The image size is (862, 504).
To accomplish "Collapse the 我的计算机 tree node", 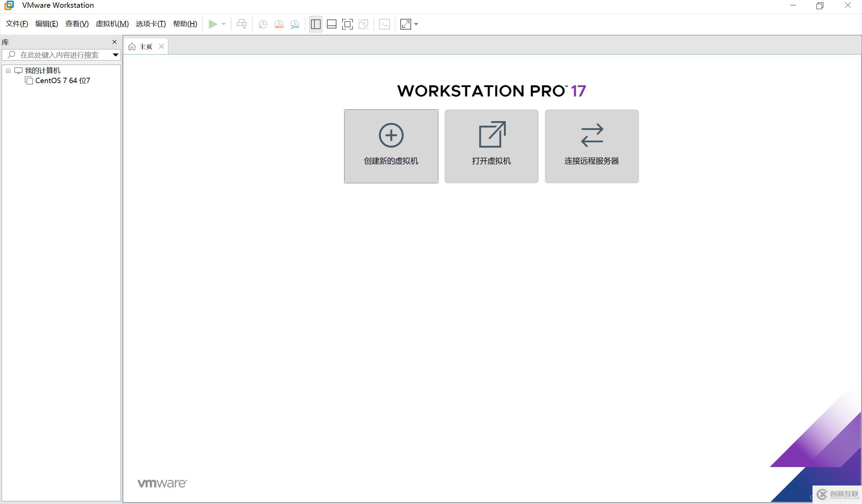I will click(8, 71).
